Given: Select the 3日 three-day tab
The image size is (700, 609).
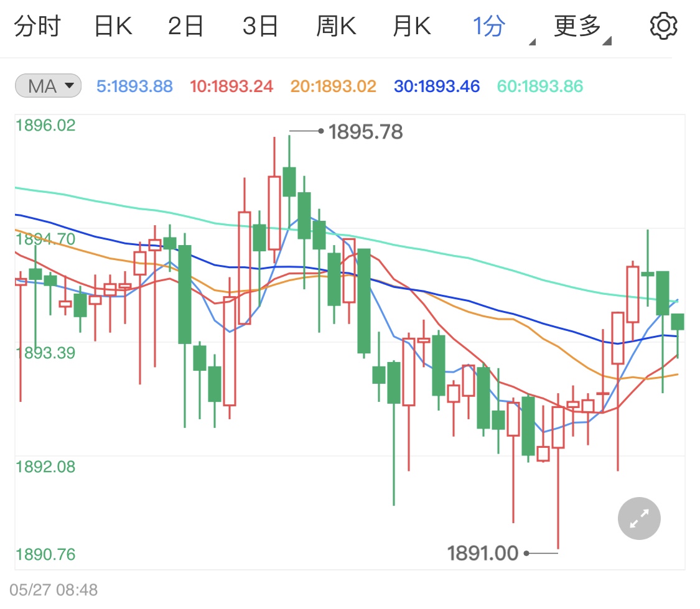Looking at the screenshot, I should (260, 26).
